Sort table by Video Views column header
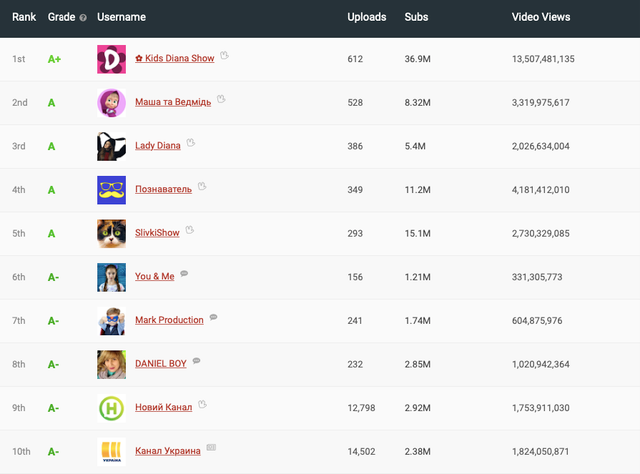 (541, 18)
